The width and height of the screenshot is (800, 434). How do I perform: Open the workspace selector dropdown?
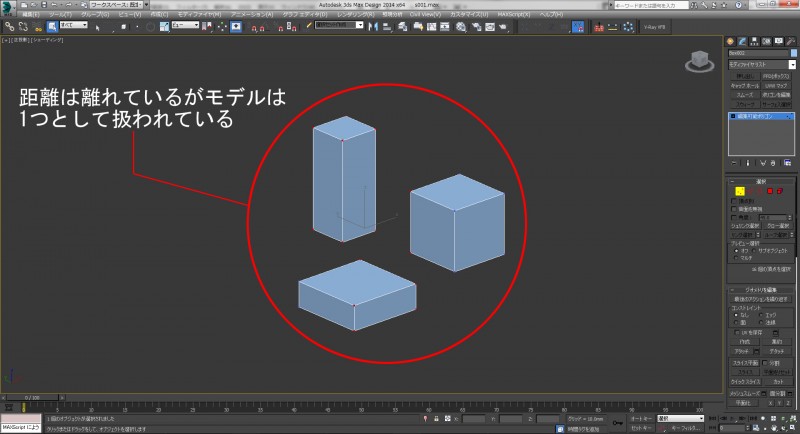tap(118, 5)
